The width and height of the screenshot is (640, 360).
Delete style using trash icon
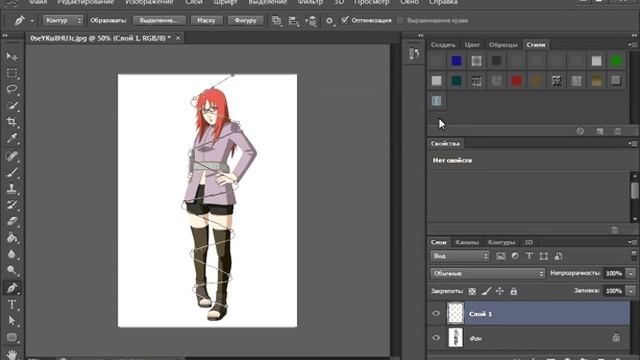coord(618,131)
